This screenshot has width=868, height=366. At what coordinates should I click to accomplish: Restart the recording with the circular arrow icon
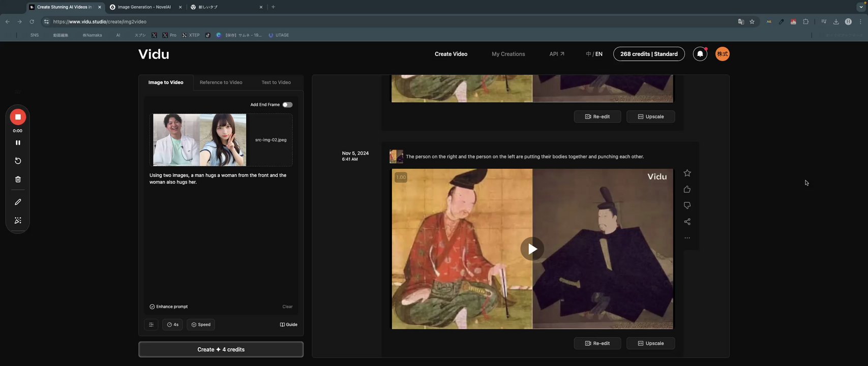pos(18,161)
